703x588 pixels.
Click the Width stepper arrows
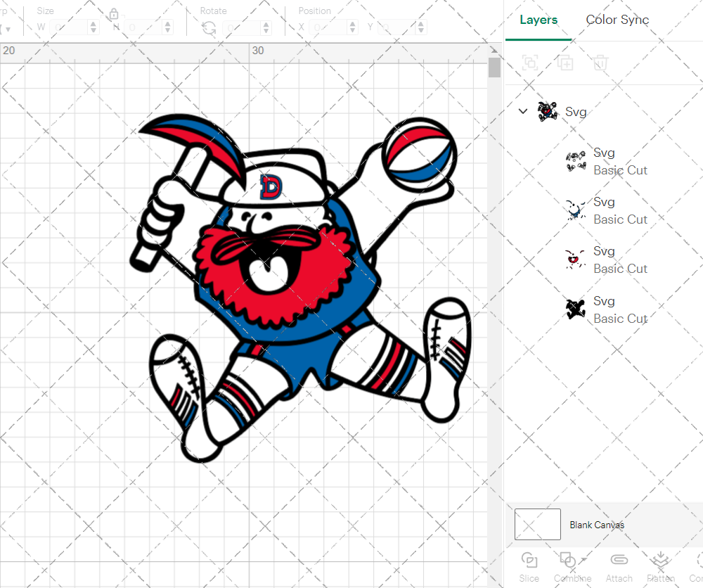click(93, 27)
